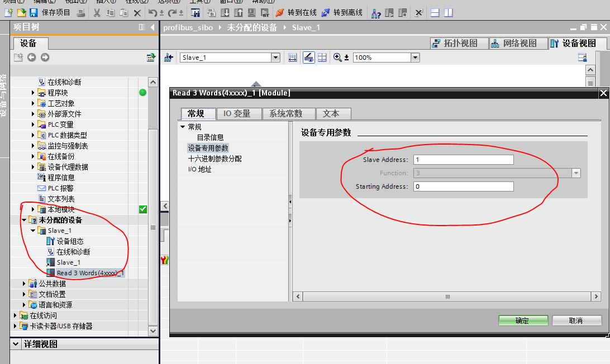Viewport: 610px width, 364px height.
Task: Go online (转到在线)
Action: coord(296,13)
